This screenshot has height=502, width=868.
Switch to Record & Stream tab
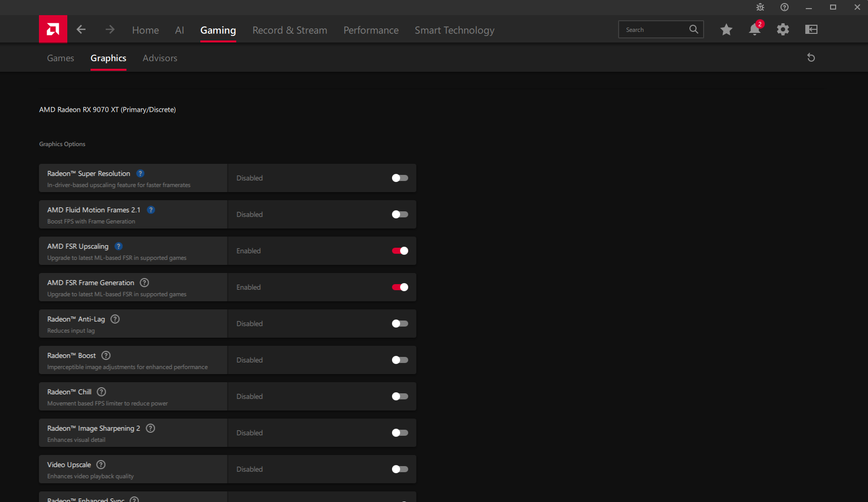click(290, 30)
